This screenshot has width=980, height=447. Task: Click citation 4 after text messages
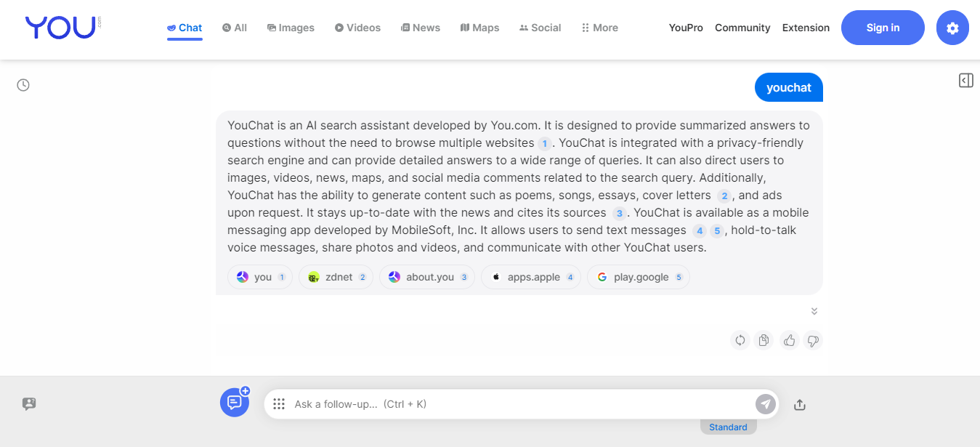point(699,230)
